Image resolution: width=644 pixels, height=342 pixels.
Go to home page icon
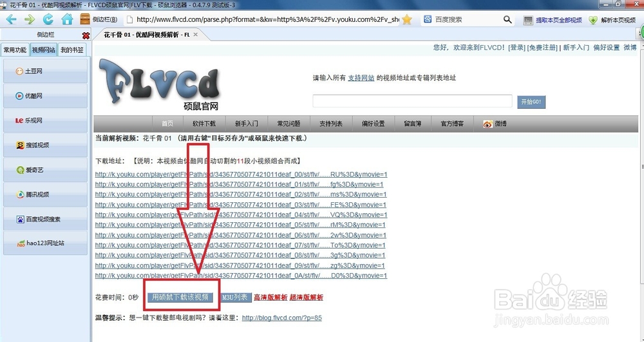tap(68, 19)
